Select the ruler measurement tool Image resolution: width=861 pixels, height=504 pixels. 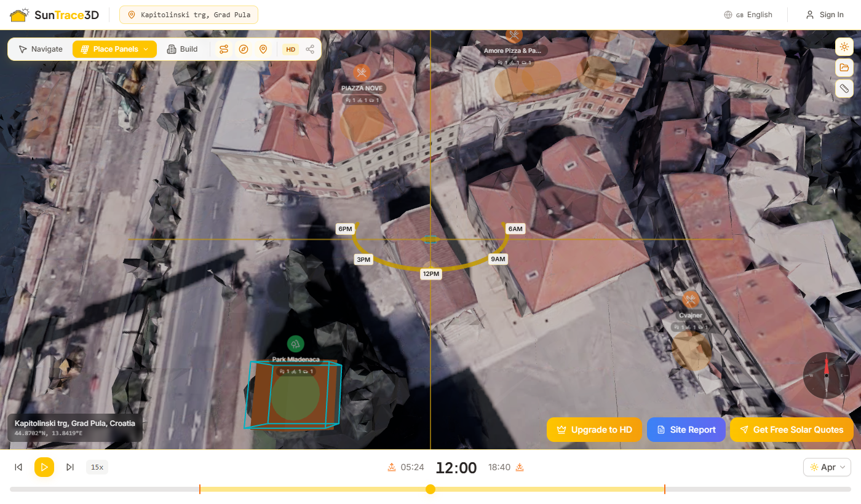844,89
